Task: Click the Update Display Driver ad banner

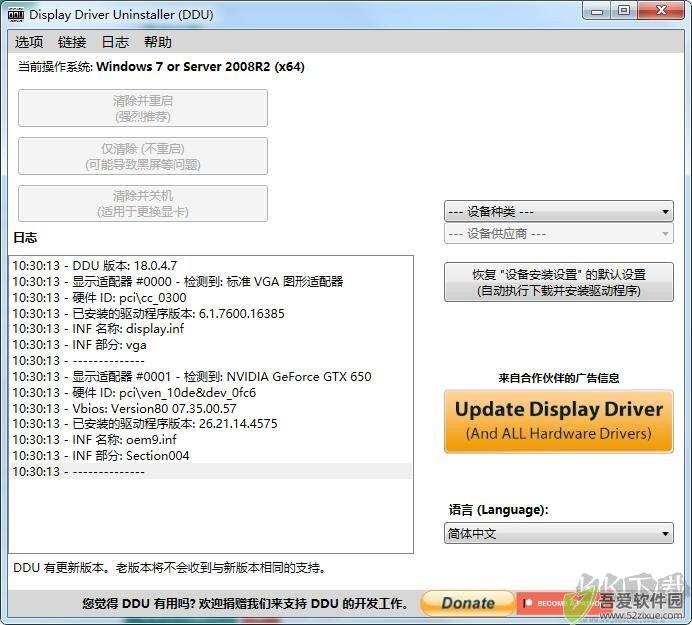Action: point(559,421)
